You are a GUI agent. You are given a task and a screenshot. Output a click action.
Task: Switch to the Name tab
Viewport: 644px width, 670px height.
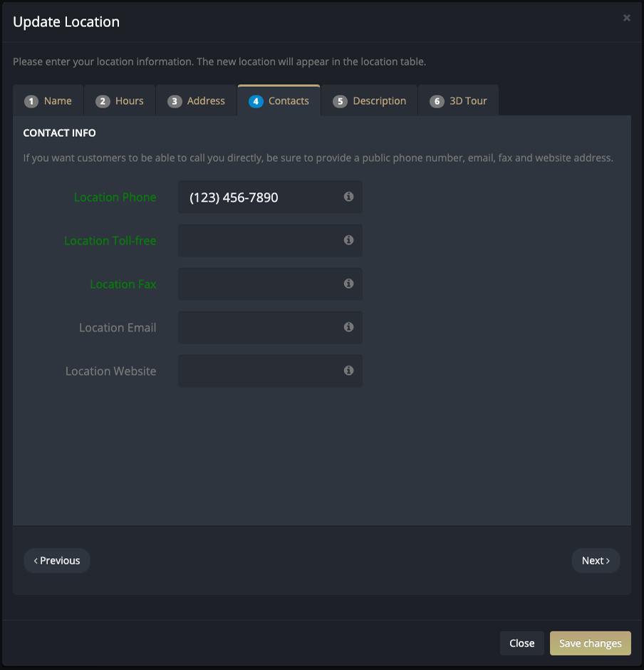pos(48,100)
